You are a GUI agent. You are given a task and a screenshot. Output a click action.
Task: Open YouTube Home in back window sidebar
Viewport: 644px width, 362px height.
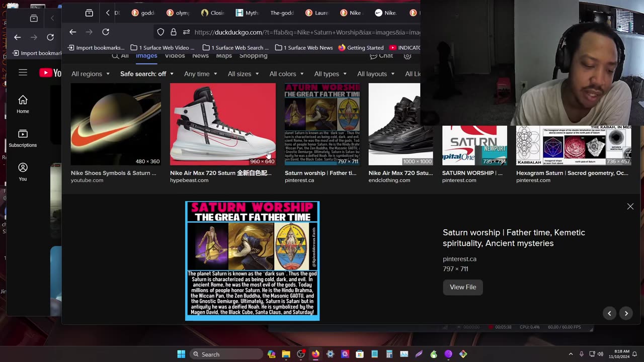pos(23,104)
